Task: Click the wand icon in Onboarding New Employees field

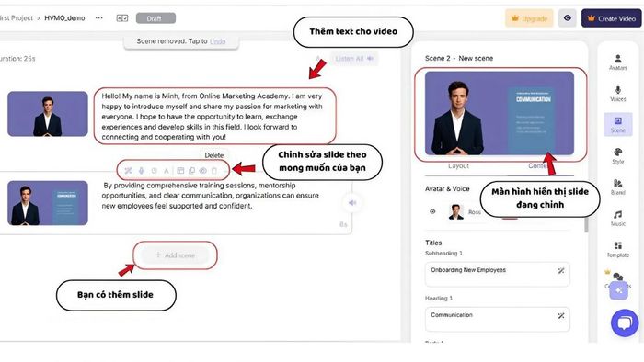Action: pos(561,270)
